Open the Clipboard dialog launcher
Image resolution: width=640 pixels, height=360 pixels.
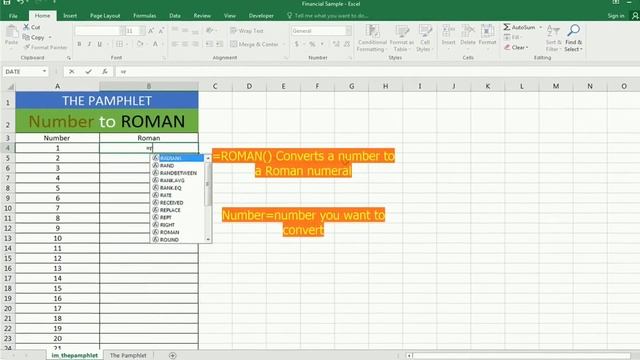[69, 58]
